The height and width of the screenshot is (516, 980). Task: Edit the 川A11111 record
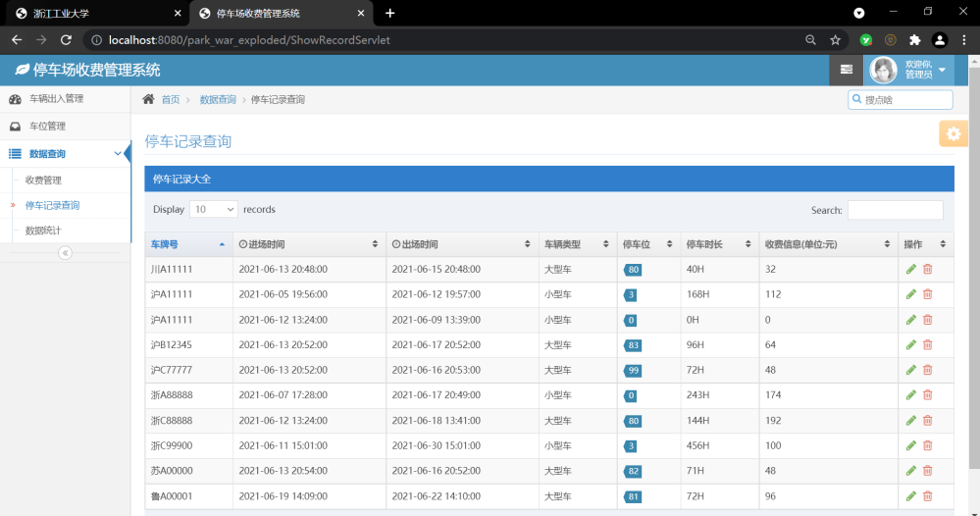click(x=910, y=269)
